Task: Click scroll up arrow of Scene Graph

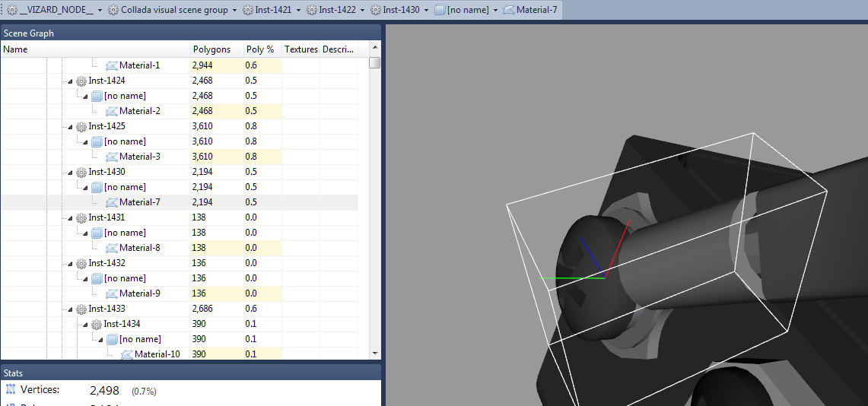Action: tap(375, 48)
